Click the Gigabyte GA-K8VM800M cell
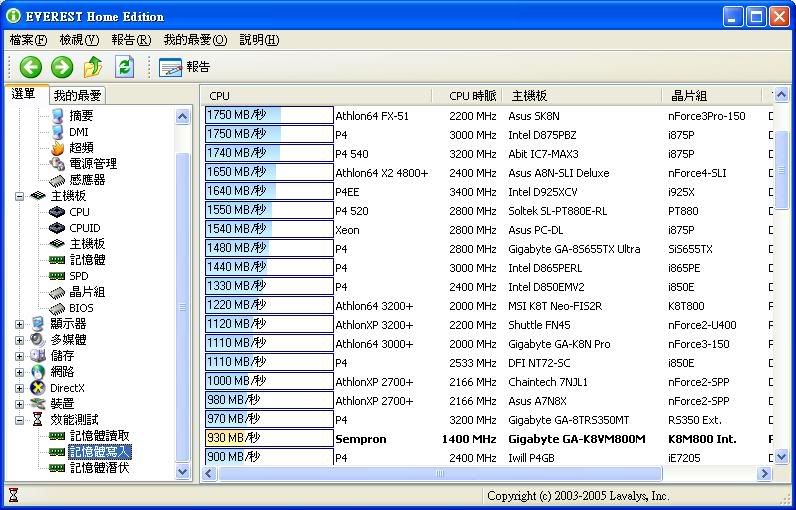 point(577,439)
